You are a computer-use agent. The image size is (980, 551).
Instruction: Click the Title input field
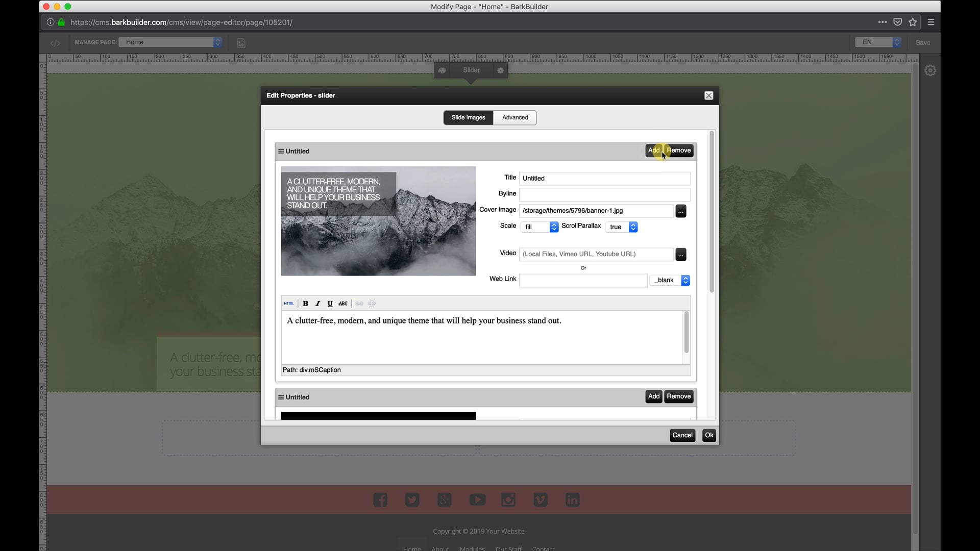(x=605, y=179)
